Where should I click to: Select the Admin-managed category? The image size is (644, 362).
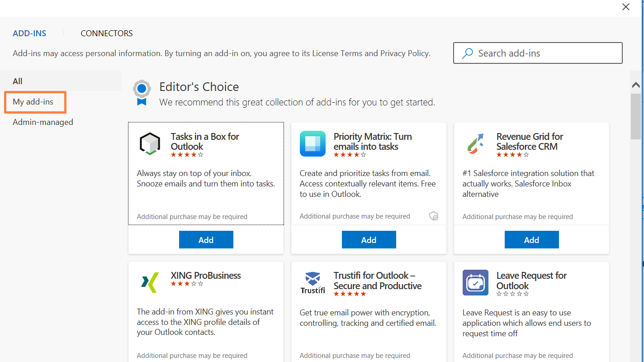[43, 122]
